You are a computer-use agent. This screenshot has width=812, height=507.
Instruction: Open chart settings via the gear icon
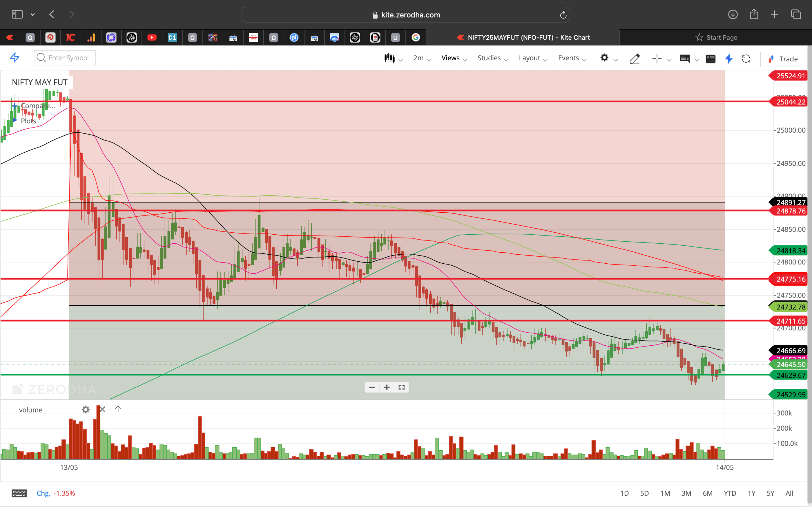pyautogui.click(x=604, y=58)
